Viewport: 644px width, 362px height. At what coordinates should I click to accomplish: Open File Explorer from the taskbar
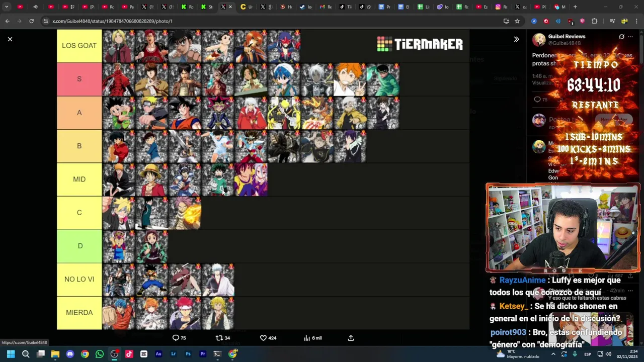point(55,354)
